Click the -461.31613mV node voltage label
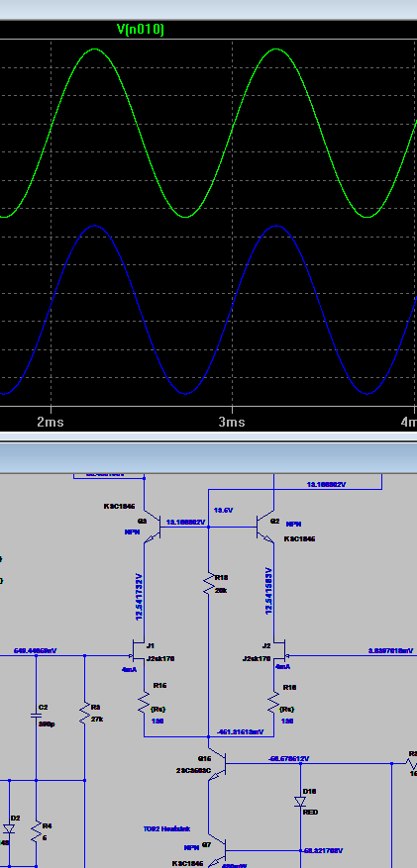This screenshot has width=417, height=868. (241, 731)
